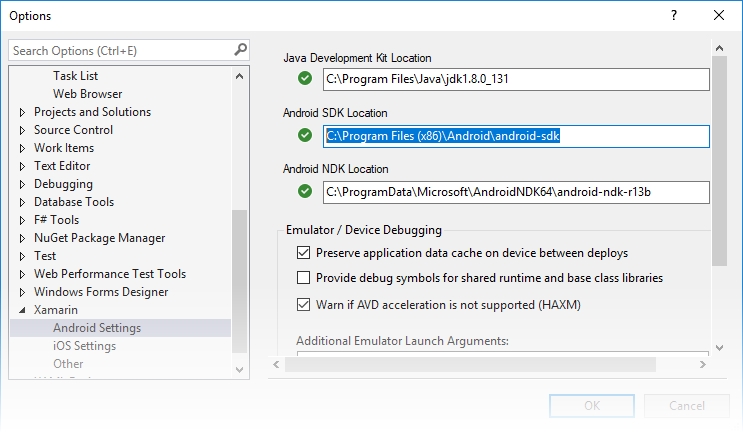Screen dimensions: 743x434
Task: Toggle Warn if AVD acceleration not supported
Action: point(304,304)
